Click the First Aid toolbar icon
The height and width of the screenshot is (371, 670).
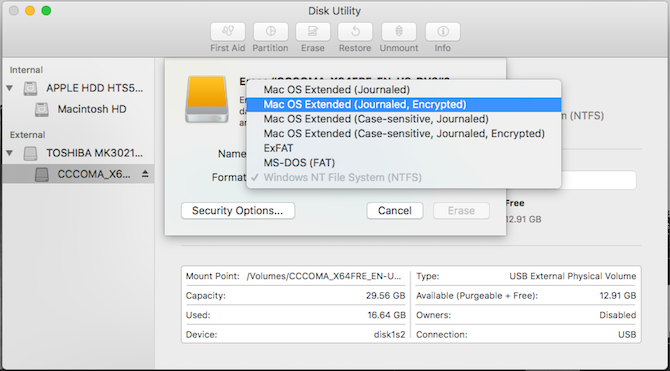(228, 32)
